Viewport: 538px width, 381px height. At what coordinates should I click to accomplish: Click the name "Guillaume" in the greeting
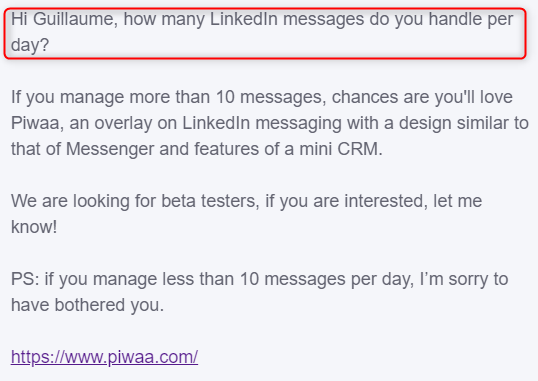[x=75, y=19]
